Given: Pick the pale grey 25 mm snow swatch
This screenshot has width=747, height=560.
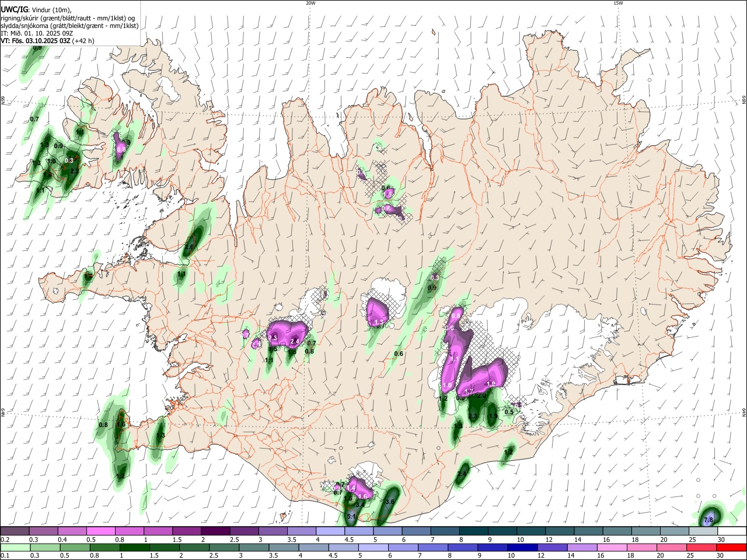Looking at the screenshot, I should click(703, 531).
